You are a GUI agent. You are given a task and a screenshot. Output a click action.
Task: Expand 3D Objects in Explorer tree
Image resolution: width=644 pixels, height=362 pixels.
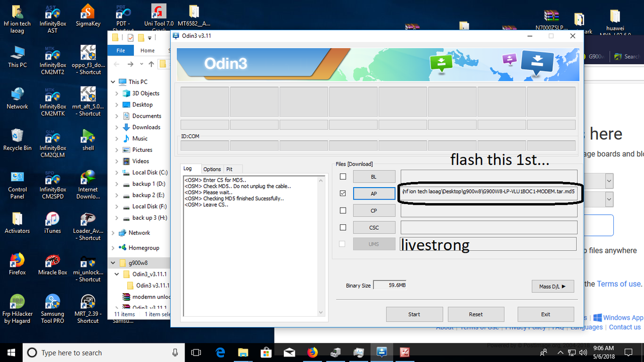[117, 93]
